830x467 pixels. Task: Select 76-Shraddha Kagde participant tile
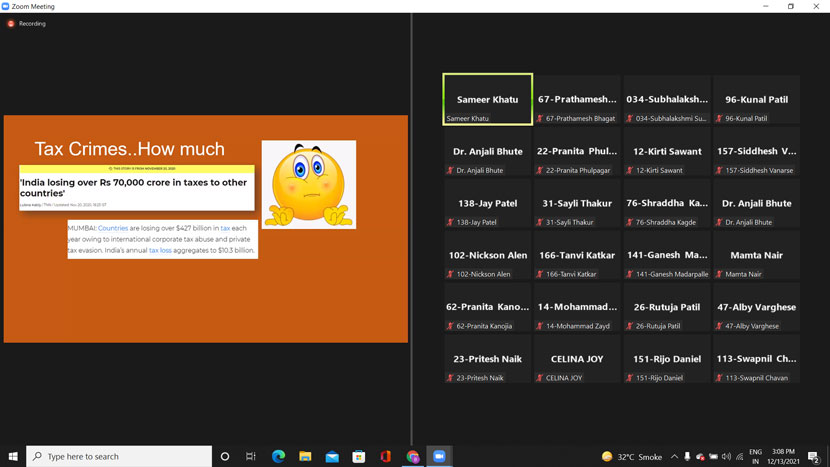[x=667, y=203]
